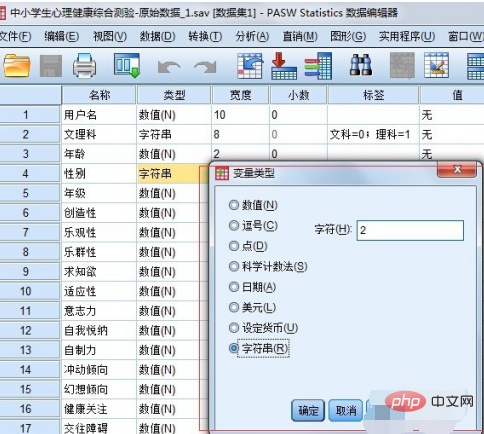Screen dimensions: 484x434
Task: Click the 乐观性 name cell
Action: 99,232
